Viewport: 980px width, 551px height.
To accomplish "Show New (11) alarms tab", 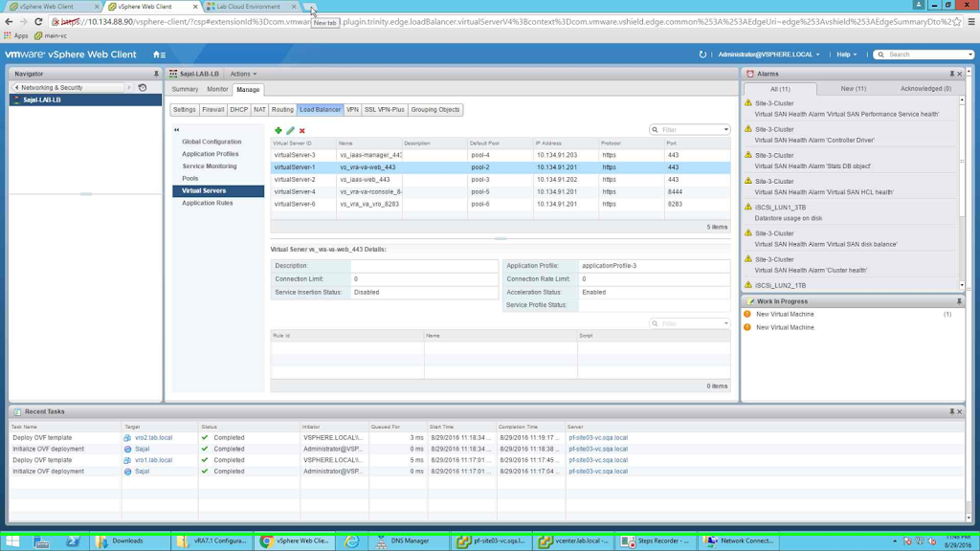I will pos(853,89).
